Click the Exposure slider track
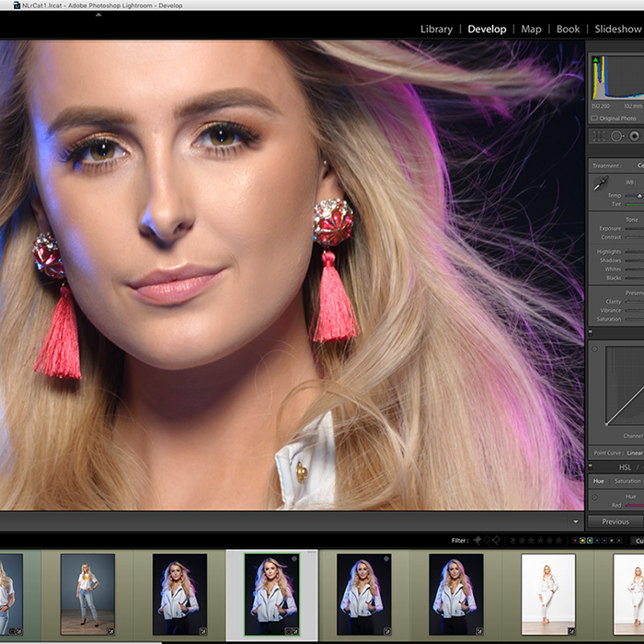Screen dimensions: 644x644 point(635,228)
